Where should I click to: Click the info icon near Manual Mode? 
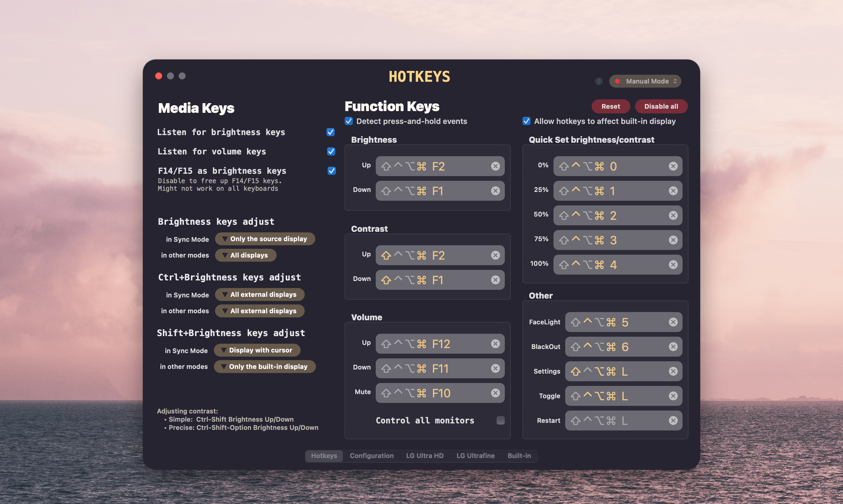click(599, 81)
